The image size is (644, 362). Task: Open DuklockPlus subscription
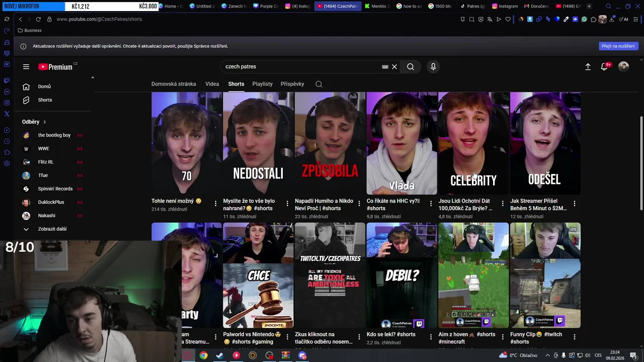click(53, 202)
